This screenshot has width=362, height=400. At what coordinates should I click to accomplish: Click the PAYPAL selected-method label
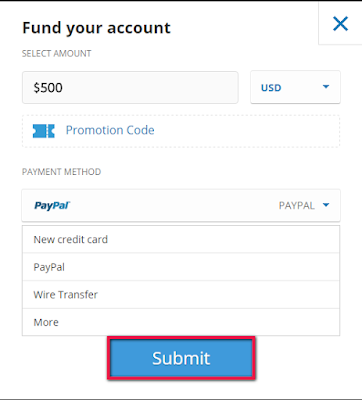coord(297,205)
